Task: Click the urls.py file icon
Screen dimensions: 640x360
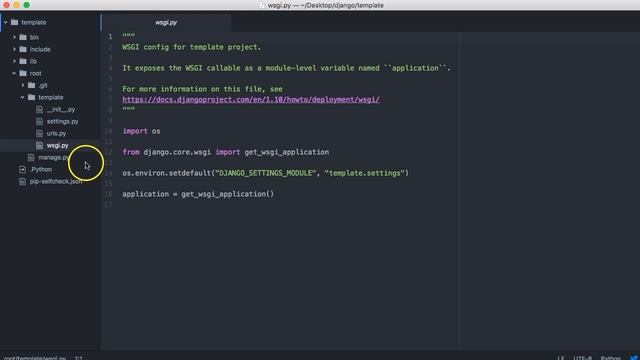Action: click(40, 133)
